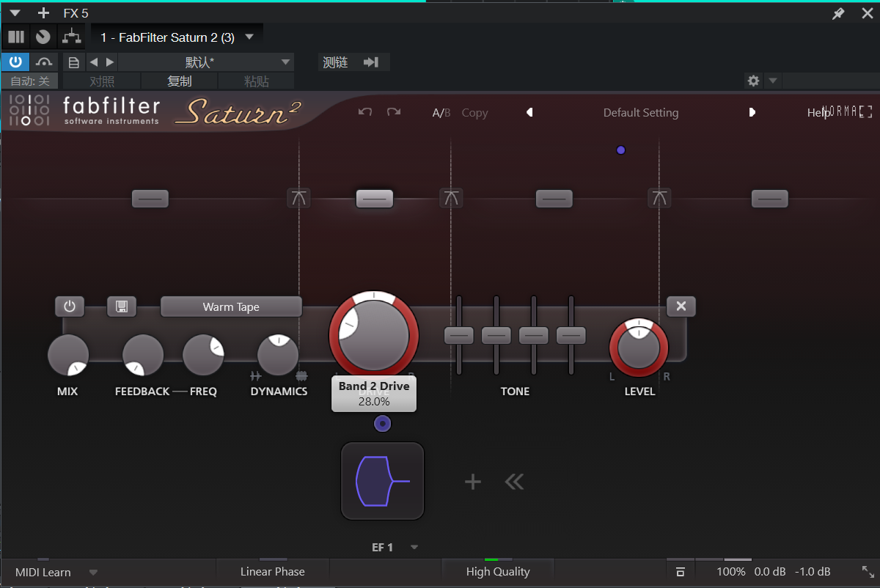
Task: Toggle the band power button
Action: click(x=70, y=306)
